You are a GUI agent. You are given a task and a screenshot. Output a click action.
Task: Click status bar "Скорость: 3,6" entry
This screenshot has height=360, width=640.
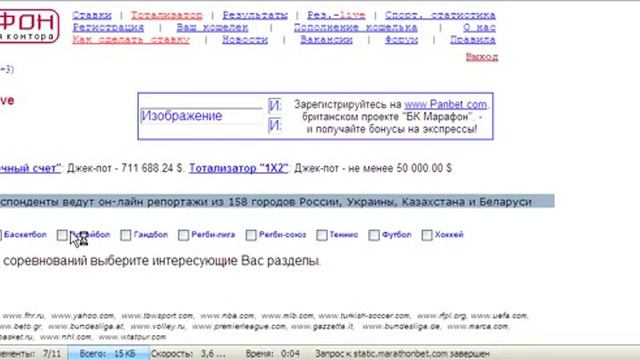coord(188,353)
